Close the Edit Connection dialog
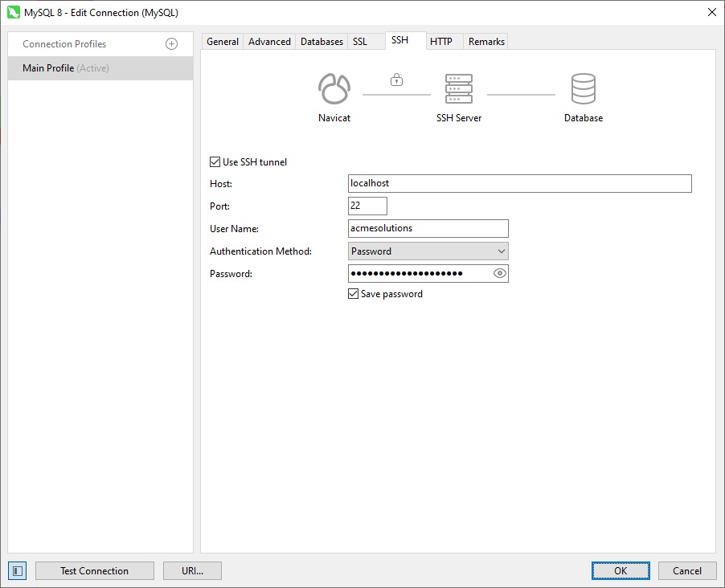The height and width of the screenshot is (588, 725). click(x=712, y=13)
